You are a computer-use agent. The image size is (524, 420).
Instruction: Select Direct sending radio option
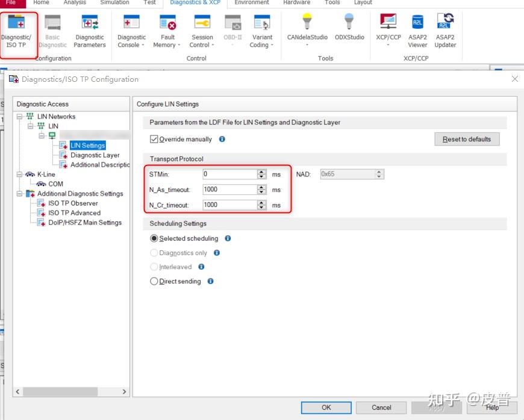tap(154, 281)
